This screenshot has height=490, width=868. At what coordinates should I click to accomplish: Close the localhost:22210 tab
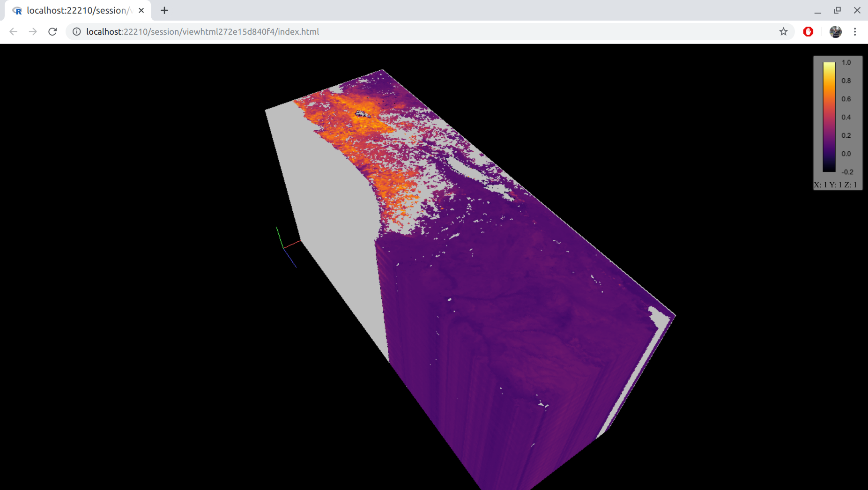pyautogui.click(x=141, y=10)
